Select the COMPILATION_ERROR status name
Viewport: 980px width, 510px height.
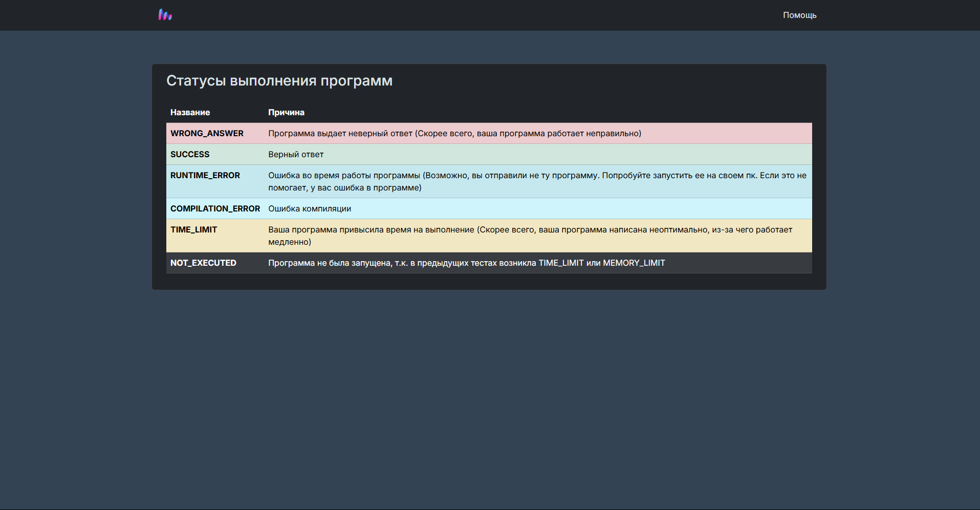(215, 209)
